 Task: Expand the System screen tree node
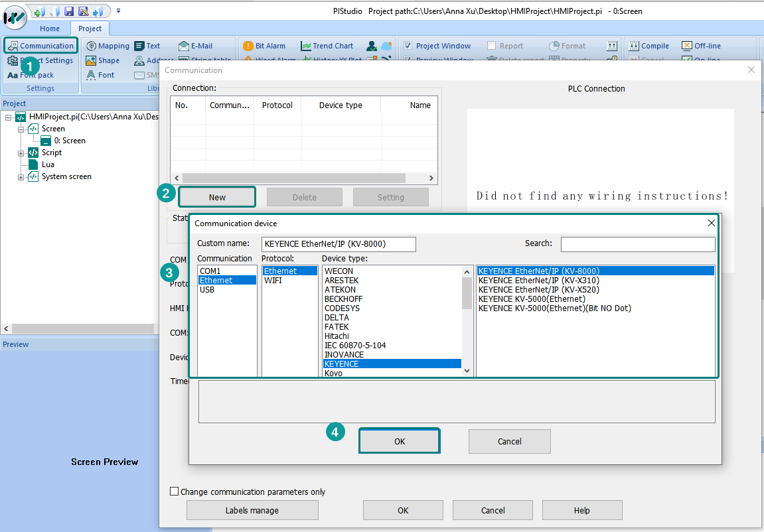click(21, 177)
